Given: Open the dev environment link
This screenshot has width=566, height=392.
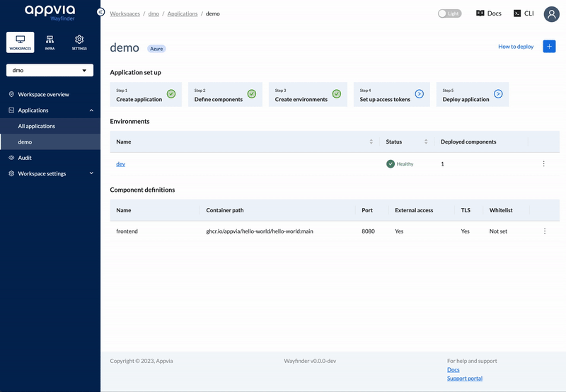Looking at the screenshot, I should pyautogui.click(x=120, y=164).
